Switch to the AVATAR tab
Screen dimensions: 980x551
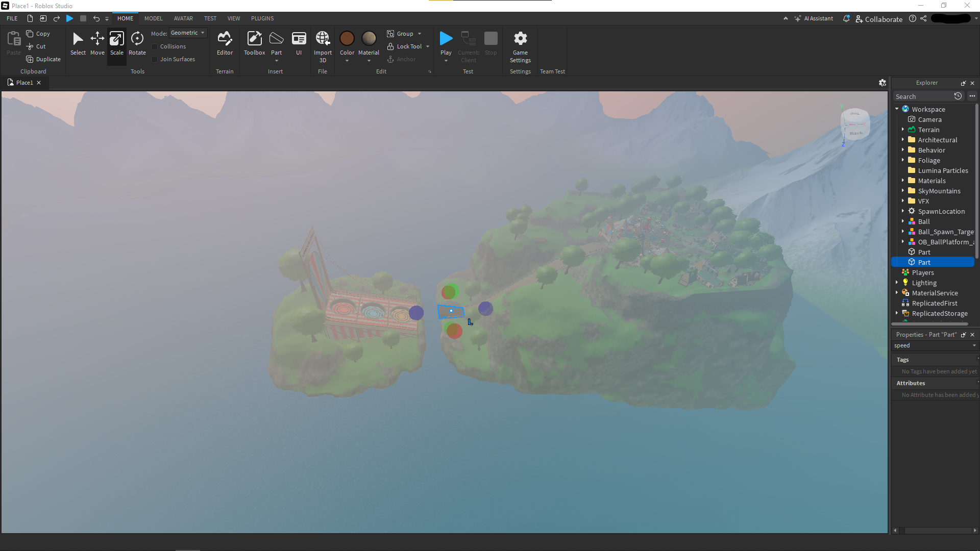point(183,18)
